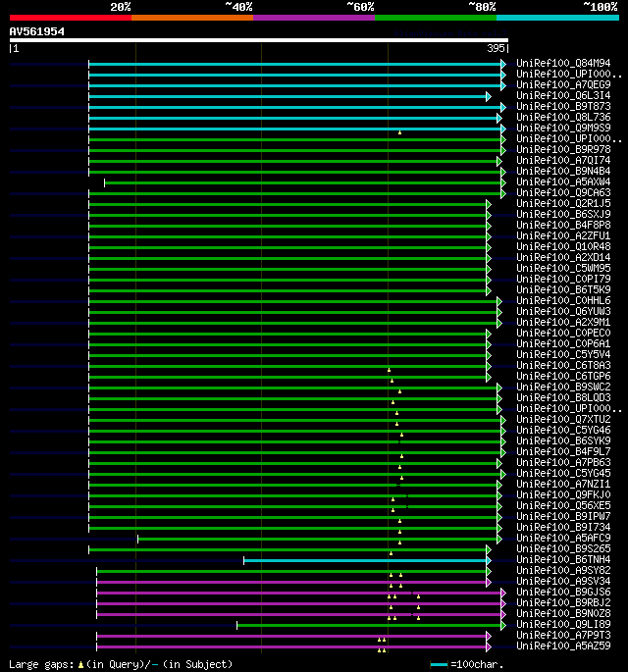
Task: Click the UniRef100_Q84M94 hit label
Action: pyautogui.click(x=563, y=64)
